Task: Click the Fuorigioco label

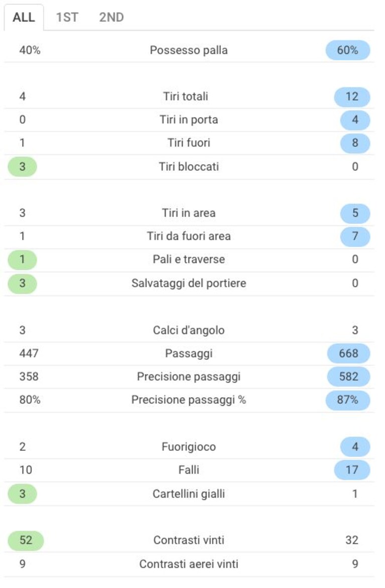Action: [x=189, y=446]
